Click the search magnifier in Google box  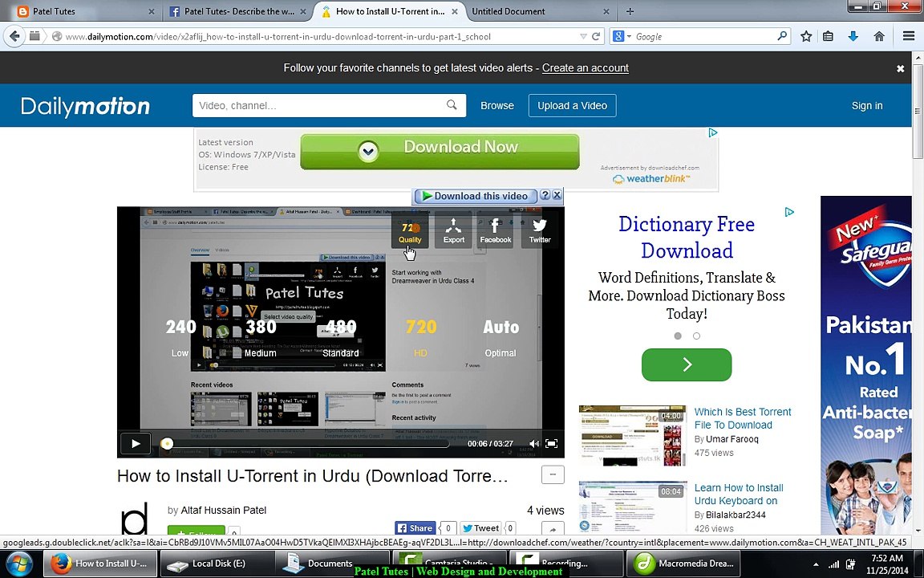pyautogui.click(x=781, y=36)
